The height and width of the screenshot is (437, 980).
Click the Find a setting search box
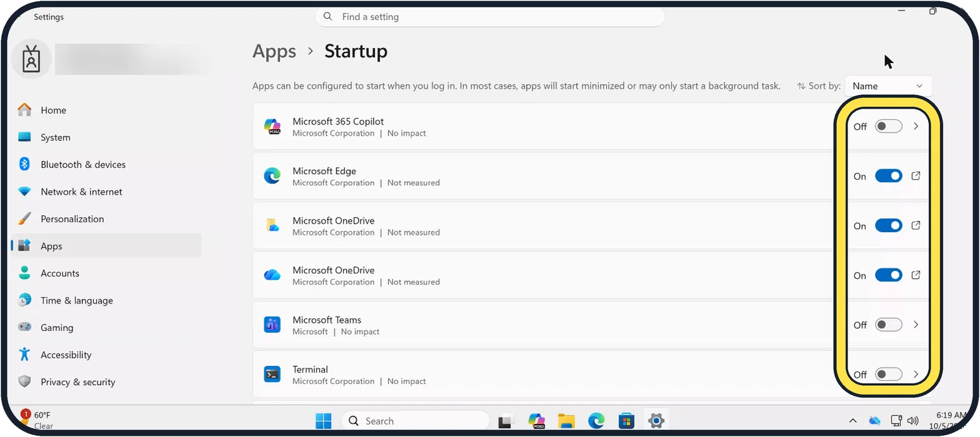click(x=489, y=17)
